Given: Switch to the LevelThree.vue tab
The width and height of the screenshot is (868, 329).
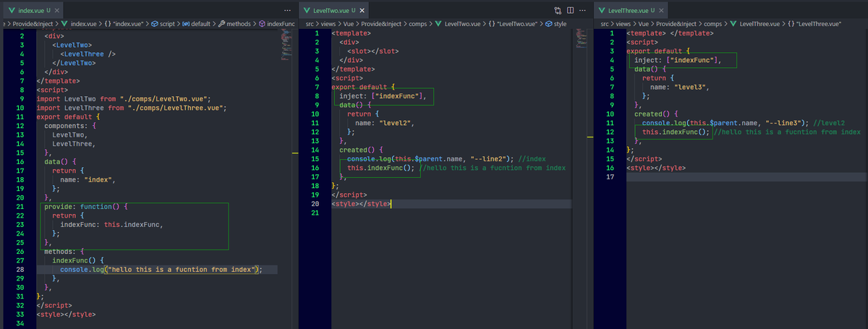Looking at the screenshot, I should [631, 10].
